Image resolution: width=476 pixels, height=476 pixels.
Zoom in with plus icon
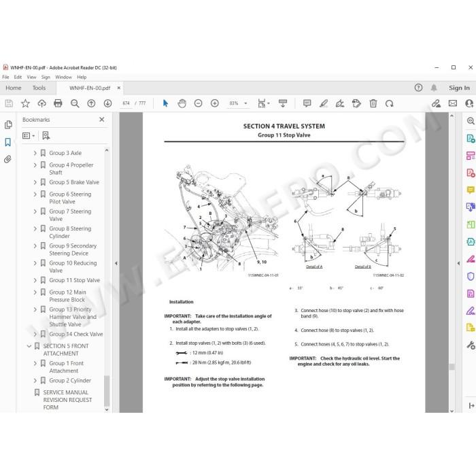(215, 103)
